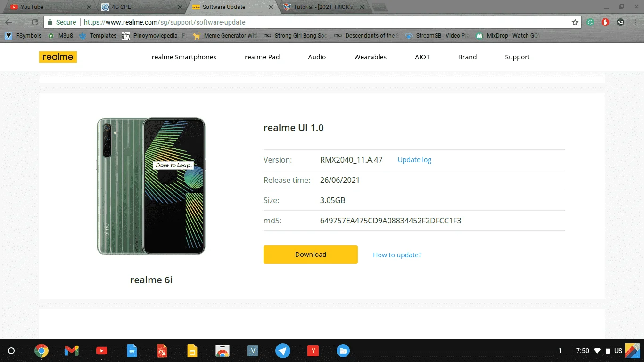Open the realme Smartphones menu
This screenshot has height=362, width=644.
coord(184,57)
